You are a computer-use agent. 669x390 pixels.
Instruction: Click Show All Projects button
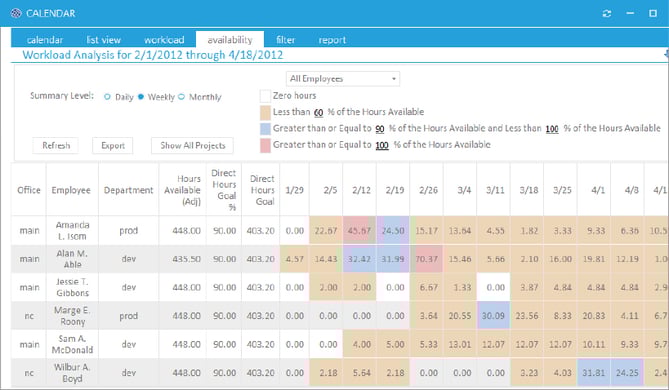click(x=192, y=146)
